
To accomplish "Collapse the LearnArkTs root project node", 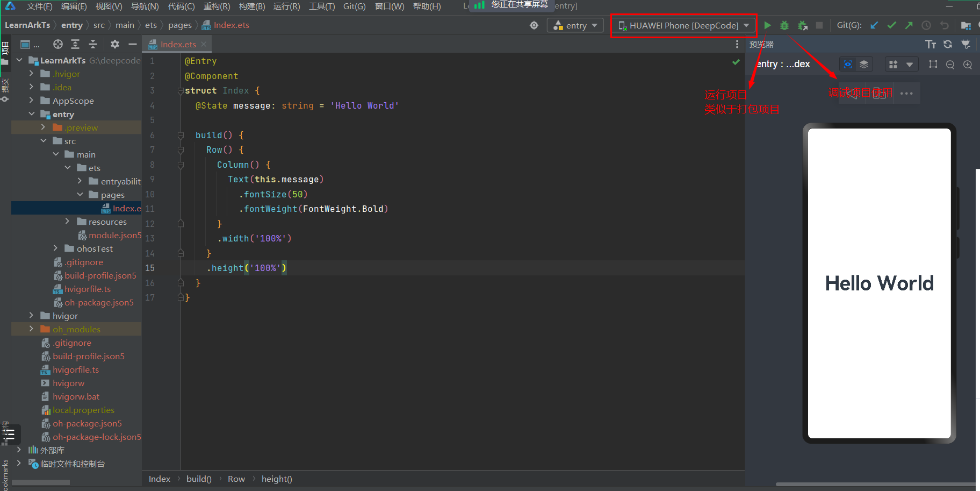I will pyautogui.click(x=19, y=60).
